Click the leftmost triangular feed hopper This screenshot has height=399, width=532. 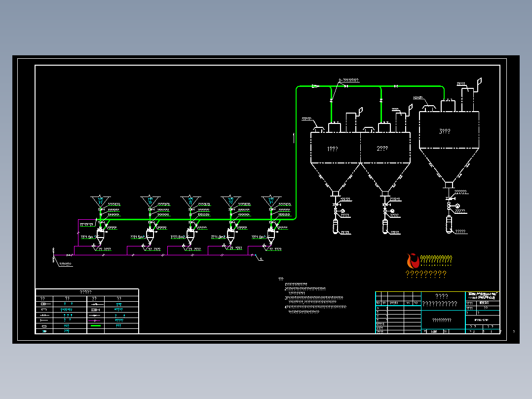[x=101, y=201]
